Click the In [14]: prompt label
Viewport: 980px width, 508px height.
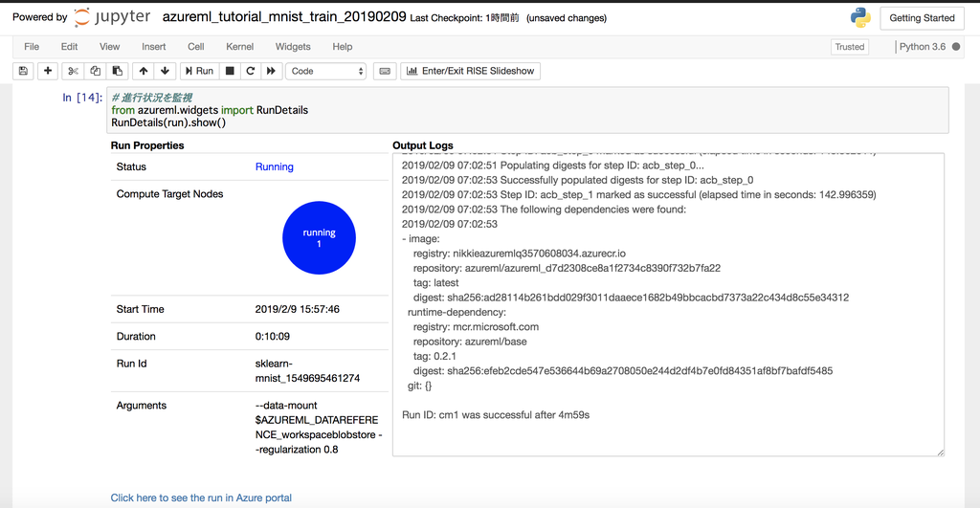point(82,98)
